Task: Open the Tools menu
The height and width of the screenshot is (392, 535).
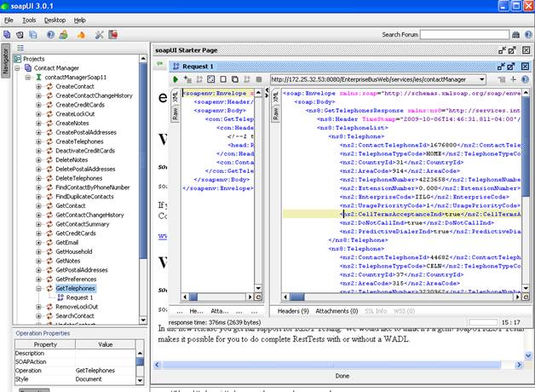Action: pos(29,20)
